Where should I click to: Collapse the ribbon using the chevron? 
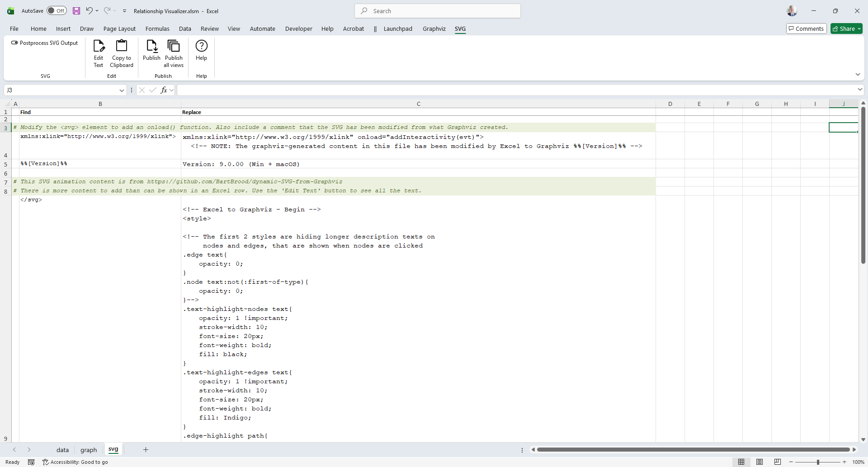click(x=858, y=74)
